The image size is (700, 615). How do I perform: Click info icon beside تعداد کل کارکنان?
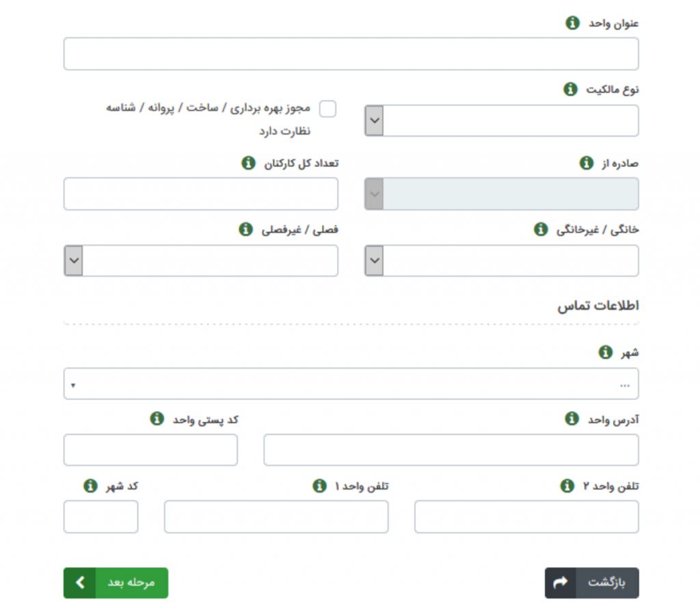point(249,163)
